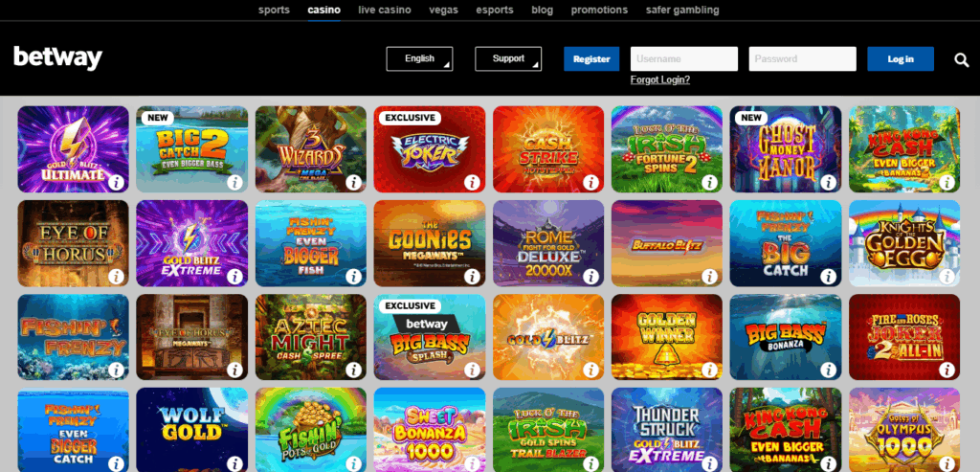This screenshot has height=472, width=980.
Task: Expand the English language dropdown
Action: (419, 58)
